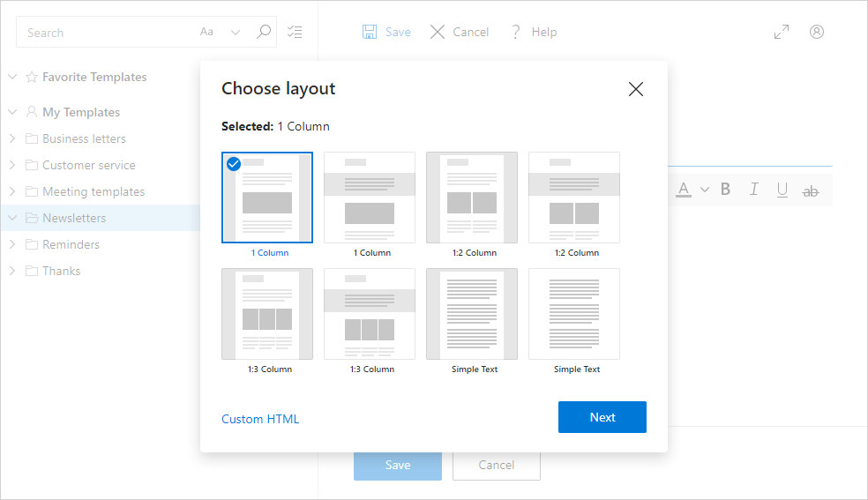Image resolution: width=868 pixels, height=500 pixels.
Task: Select the Newsletters folder label
Action: click(74, 218)
